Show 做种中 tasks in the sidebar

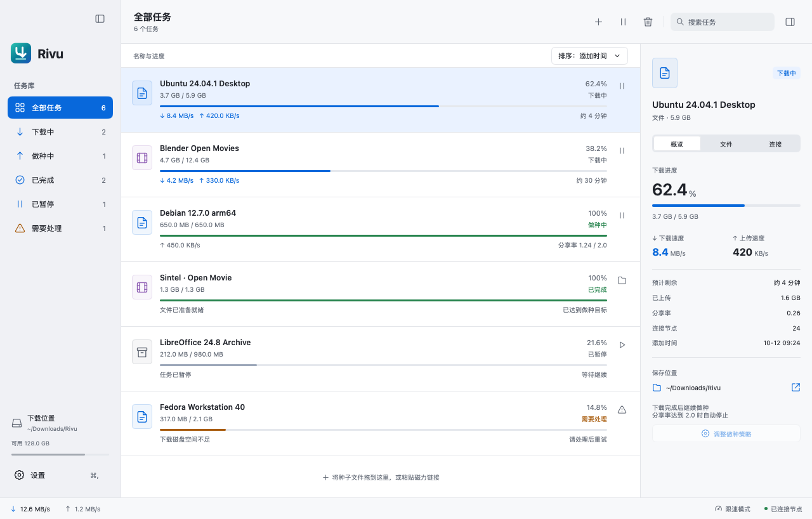coord(60,156)
